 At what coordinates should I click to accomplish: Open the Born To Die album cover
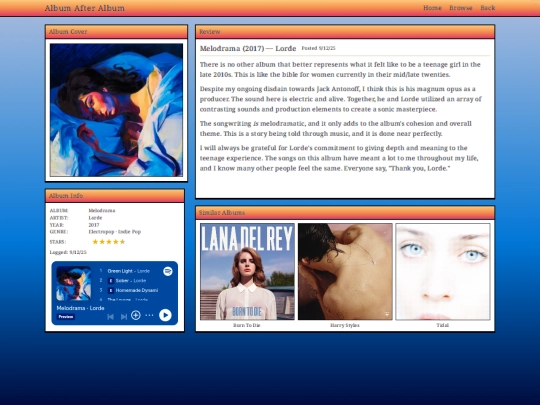247,272
